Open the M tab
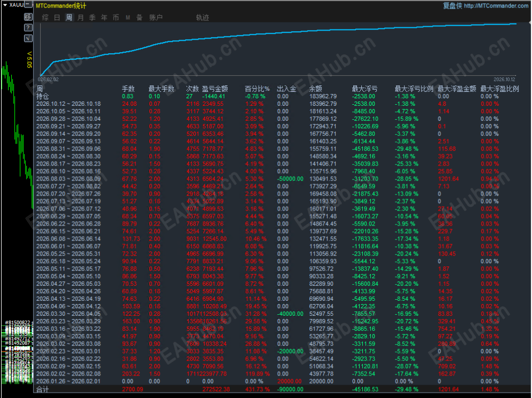 (128, 18)
